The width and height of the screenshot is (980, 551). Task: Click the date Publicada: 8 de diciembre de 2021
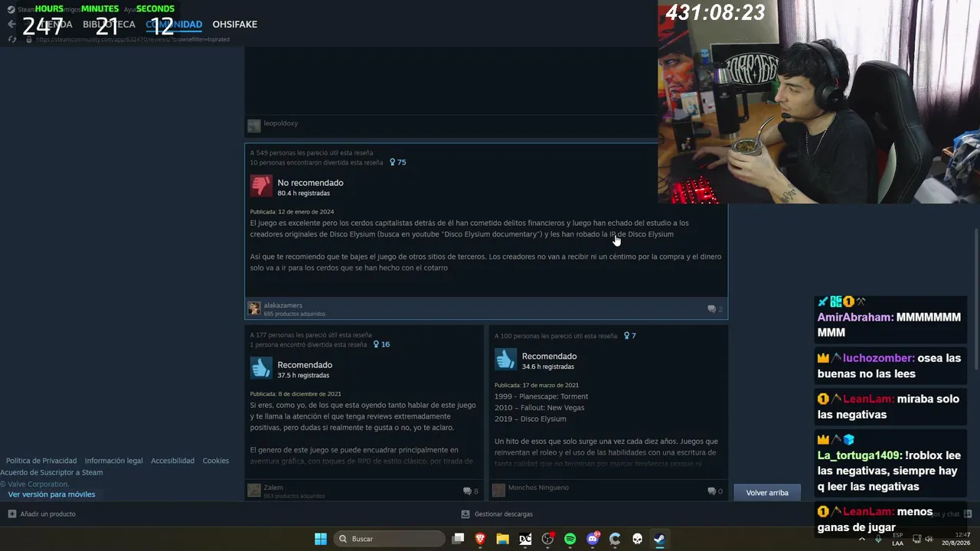[x=296, y=394]
